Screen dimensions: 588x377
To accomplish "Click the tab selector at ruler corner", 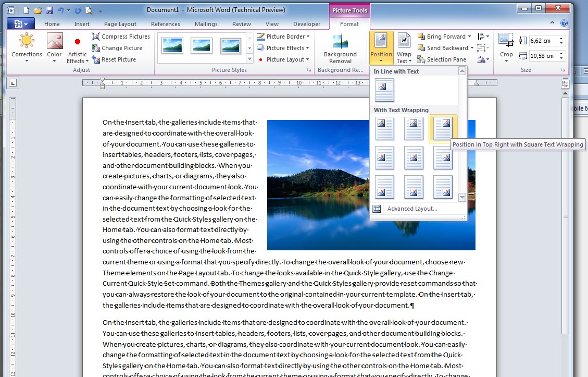I will click(13, 83).
